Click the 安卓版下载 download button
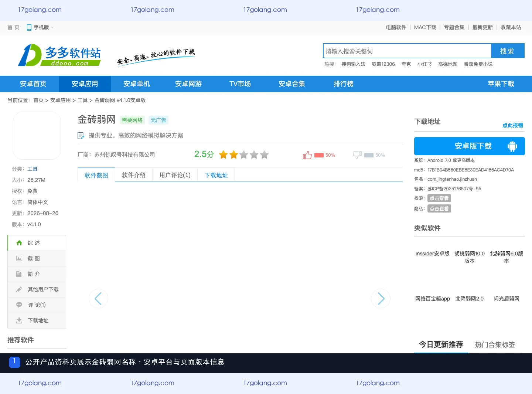 [470, 146]
